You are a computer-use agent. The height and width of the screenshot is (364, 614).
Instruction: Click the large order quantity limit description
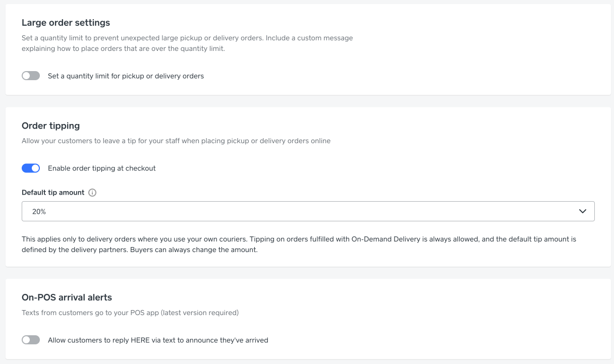[x=187, y=43]
